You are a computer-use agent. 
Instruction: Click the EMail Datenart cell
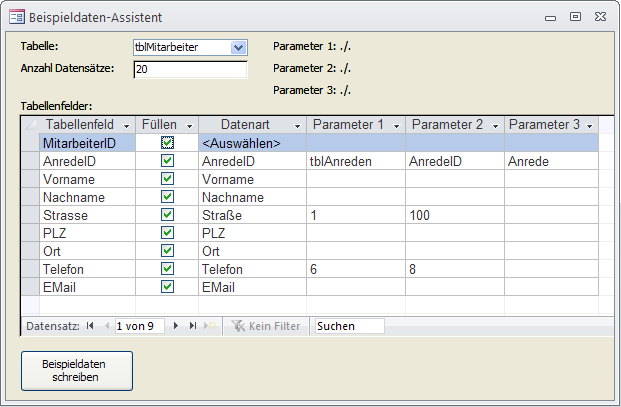pos(252,287)
